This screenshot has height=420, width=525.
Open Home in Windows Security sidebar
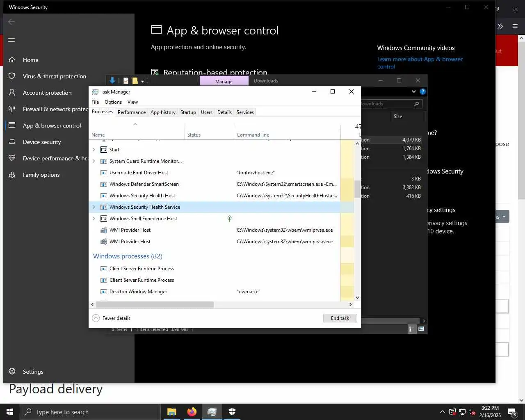pos(30,60)
